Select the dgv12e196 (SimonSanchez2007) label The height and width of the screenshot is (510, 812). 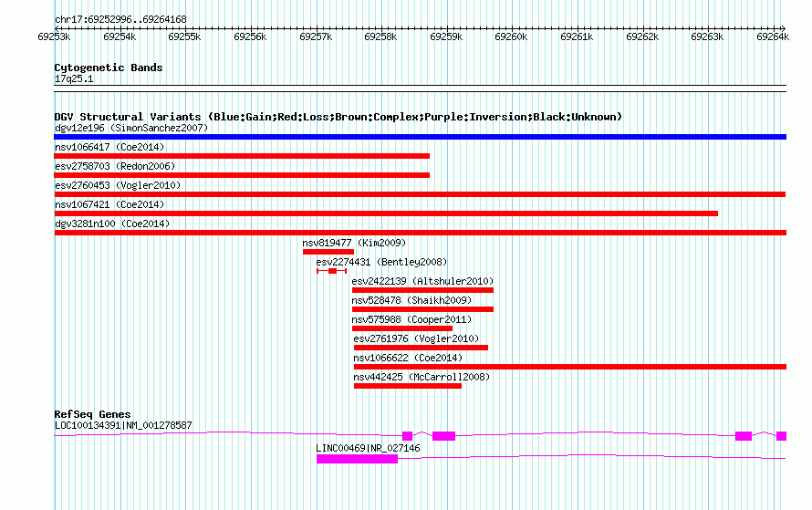[x=131, y=128]
